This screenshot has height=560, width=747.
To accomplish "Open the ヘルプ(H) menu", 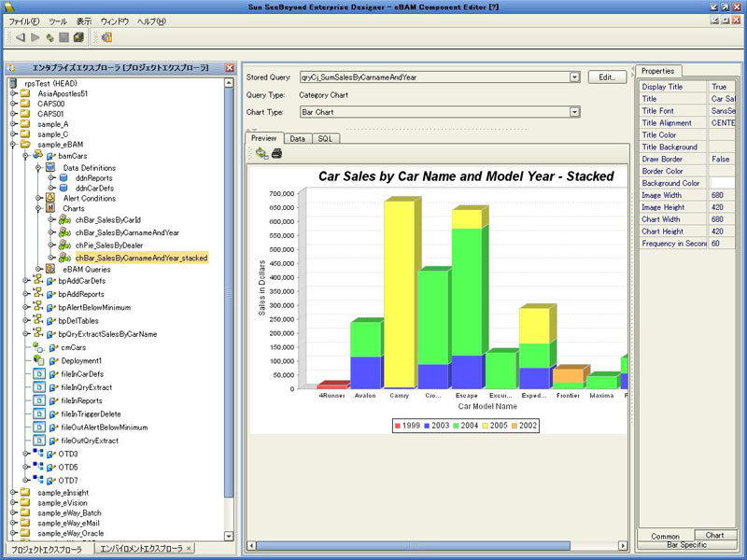I will (x=151, y=21).
